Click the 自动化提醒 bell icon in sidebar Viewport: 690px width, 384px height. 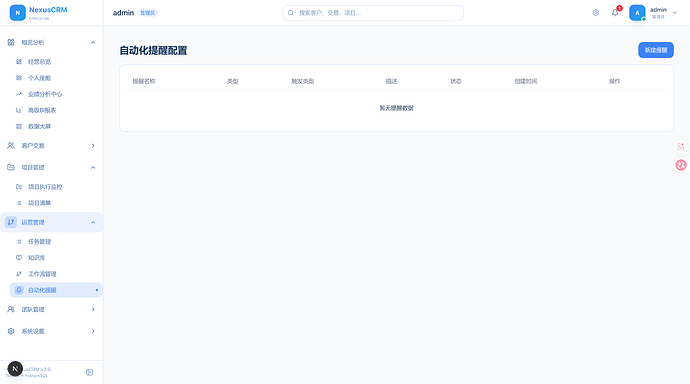pos(19,290)
